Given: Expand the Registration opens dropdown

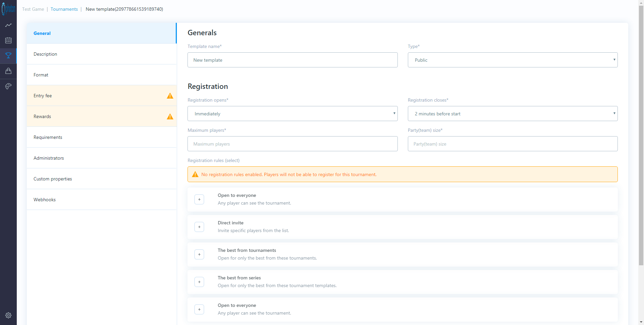Looking at the screenshot, I should pyautogui.click(x=292, y=114).
